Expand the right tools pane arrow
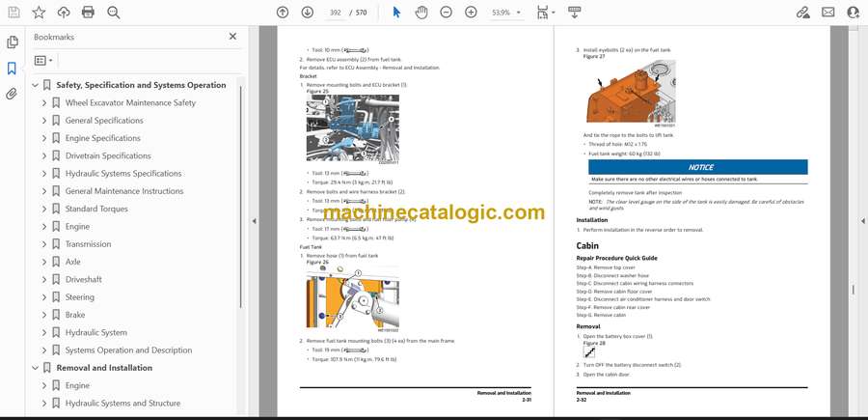868x420 pixels. tap(862, 221)
